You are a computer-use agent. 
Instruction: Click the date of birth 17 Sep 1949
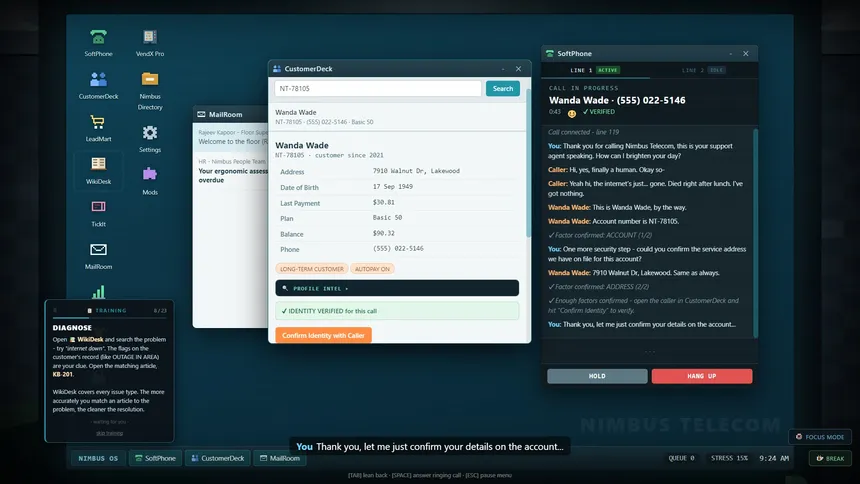(393, 187)
